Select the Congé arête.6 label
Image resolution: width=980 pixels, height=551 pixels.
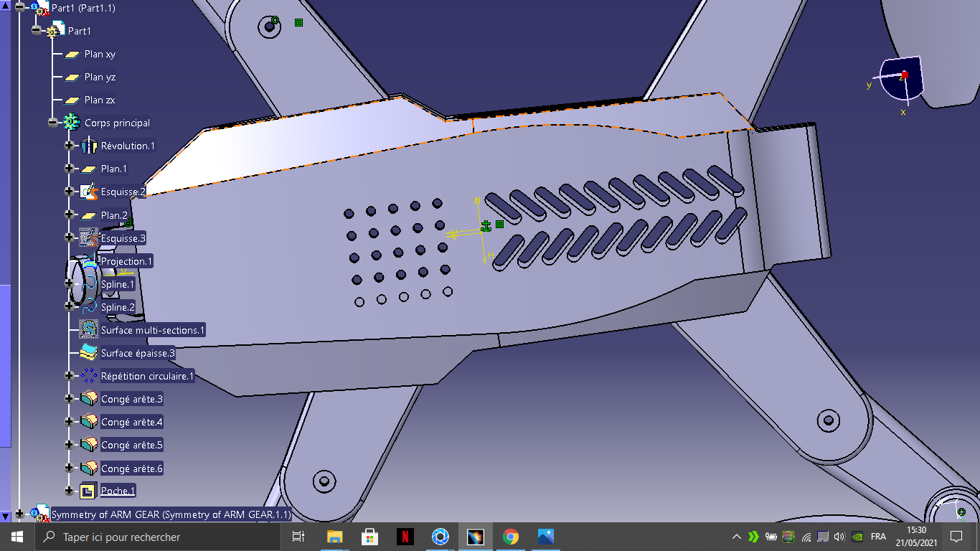point(132,468)
